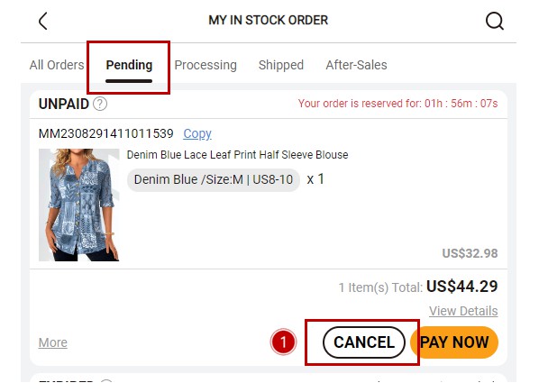Go back using the left arrow
Image resolution: width=548 pixels, height=392 pixels.
tap(43, 21)
